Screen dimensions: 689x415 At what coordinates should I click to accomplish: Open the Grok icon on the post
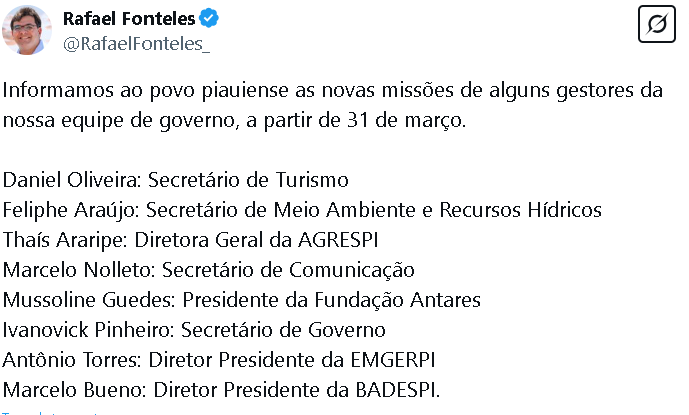click(x=657, y=24)
